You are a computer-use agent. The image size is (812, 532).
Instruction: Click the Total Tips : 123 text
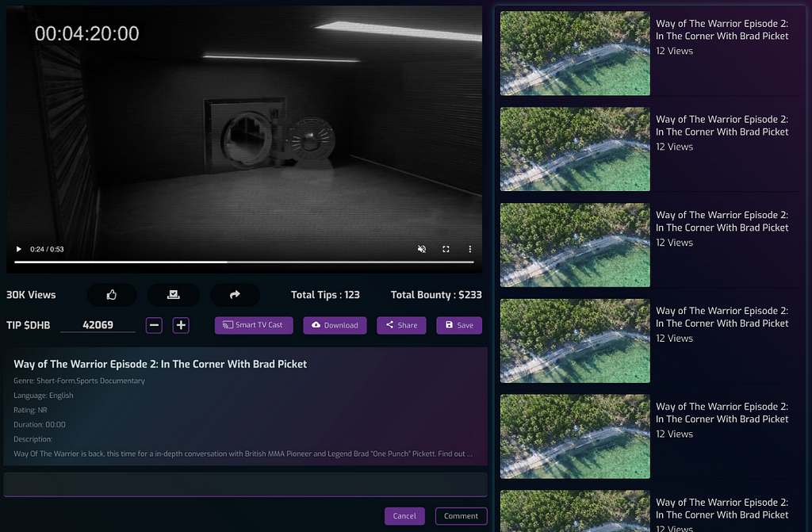tap(325, 295)
